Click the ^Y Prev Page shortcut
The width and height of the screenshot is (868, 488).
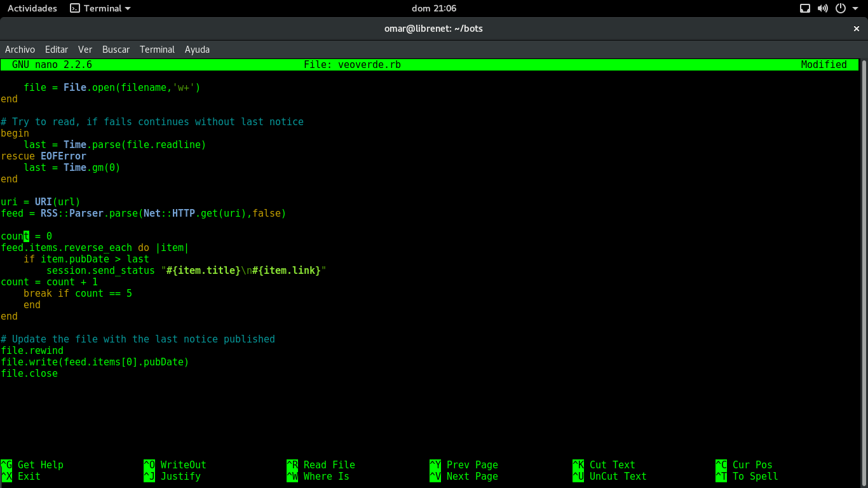click(464, 465)
